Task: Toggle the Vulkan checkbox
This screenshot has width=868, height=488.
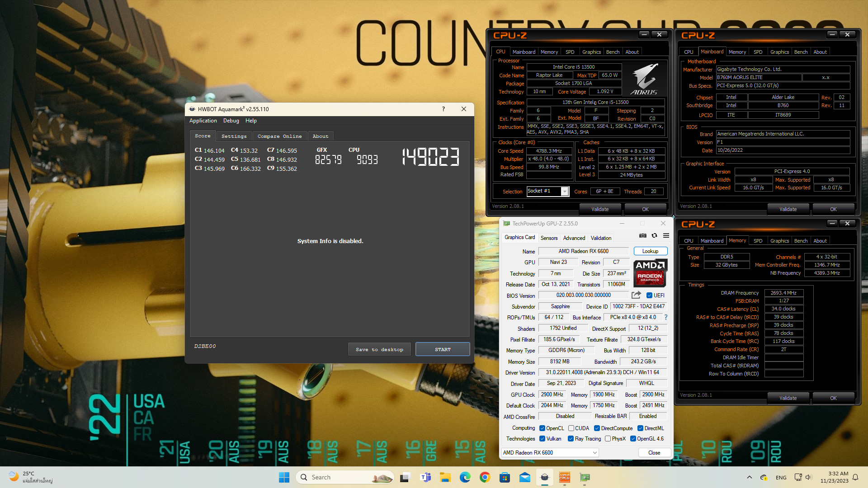Action: [x=542, y=439]
